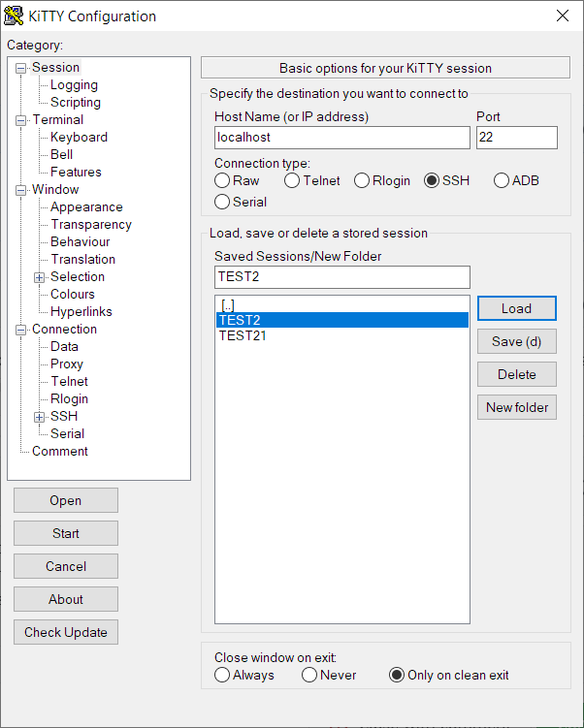Image resolution: width=584 pixels, height=728 pixels.
Task: Close the KiTTY Configuration window
Action: coord(563,16)
